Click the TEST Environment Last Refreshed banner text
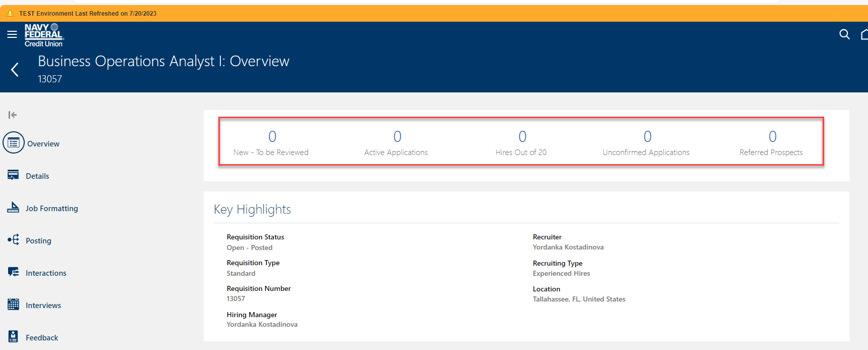Viewport: 868px width, 350px height. tap(88, 14)
